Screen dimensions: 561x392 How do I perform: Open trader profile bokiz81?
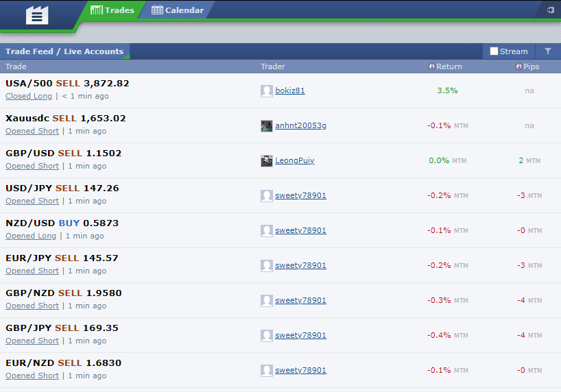pos(290,90)
